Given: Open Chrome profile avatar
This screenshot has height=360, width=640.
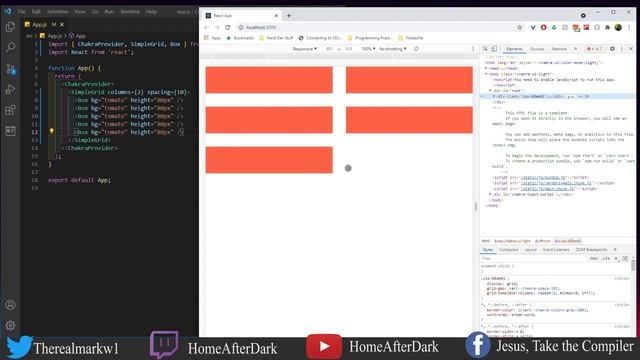Looking at the screenshot, I should click(x=618, y=27).
